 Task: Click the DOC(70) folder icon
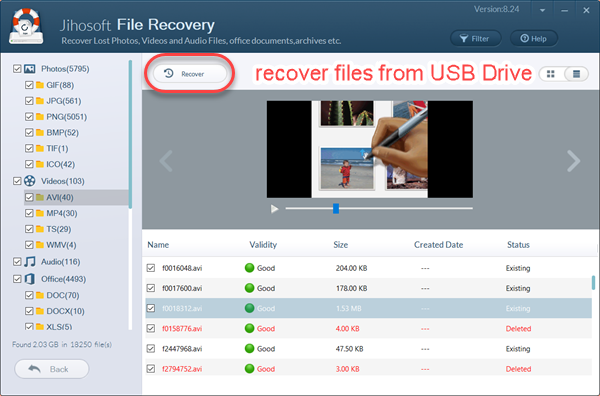40,295
